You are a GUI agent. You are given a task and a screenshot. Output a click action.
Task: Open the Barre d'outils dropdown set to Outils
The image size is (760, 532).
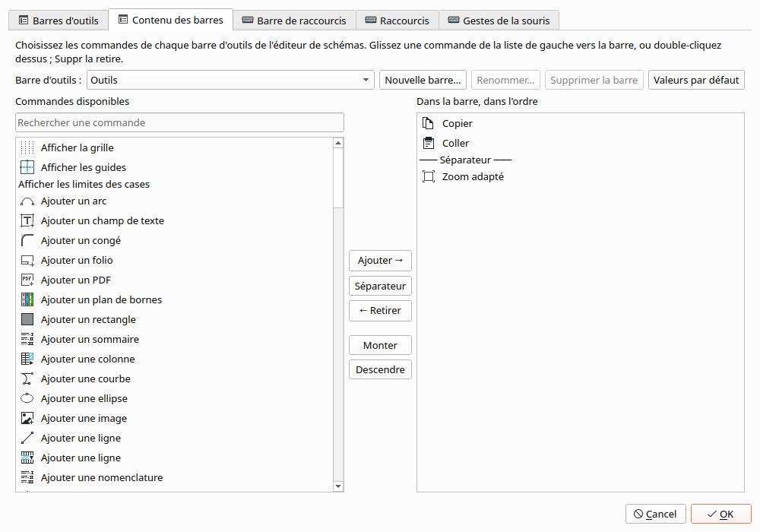tap(230, 80)
